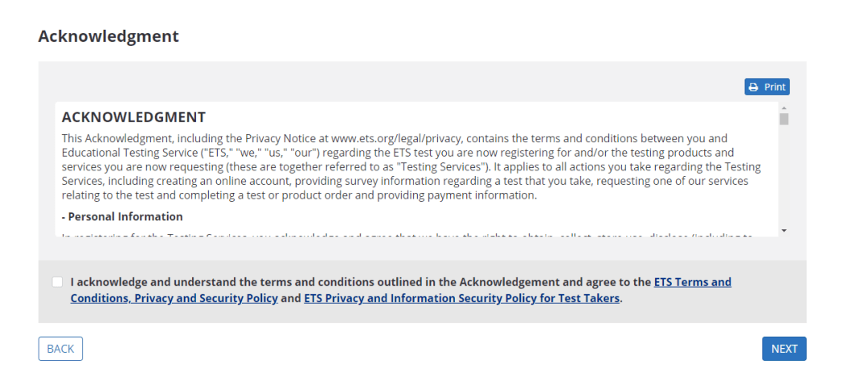Click the scrollbar thumb in the acknowledgment box
The image size is (868, 373).
tap(784, 119)
